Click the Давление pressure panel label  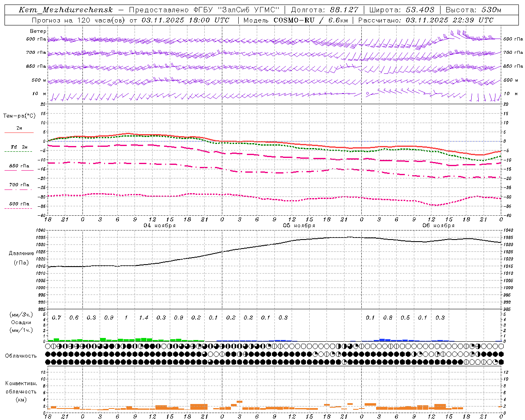(x=21, y=253)
